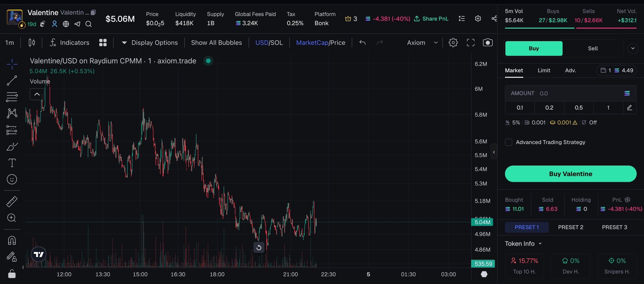Image resolution: width=644 pixels, height=284 pixels.
Task: Open the token's developer profile icon
Action: click(x=54, y=24)
